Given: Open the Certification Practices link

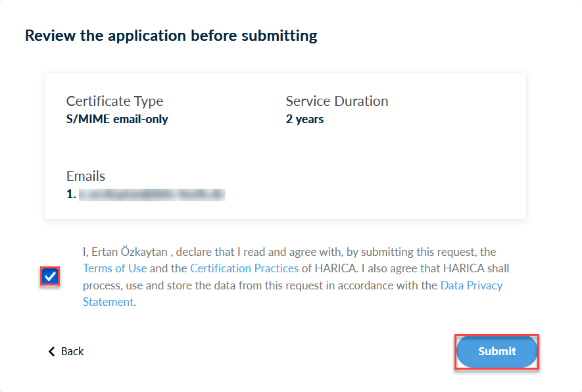Looking at the screenshot, I should pyautogui.click(x=244, y=268).
